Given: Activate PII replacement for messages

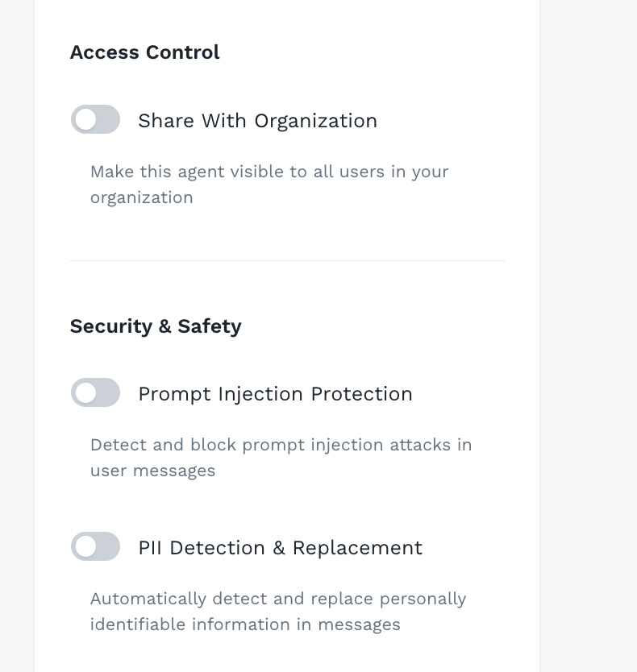Looking at the screenshot, I should tap(95, 546).
